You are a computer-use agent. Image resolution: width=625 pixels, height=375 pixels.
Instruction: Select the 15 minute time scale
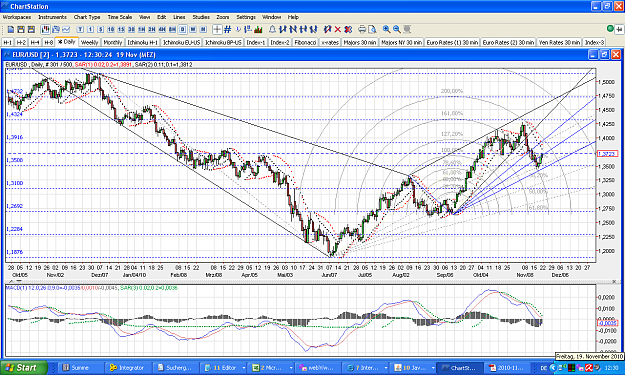pyautogui.click(x=121, y=29)
